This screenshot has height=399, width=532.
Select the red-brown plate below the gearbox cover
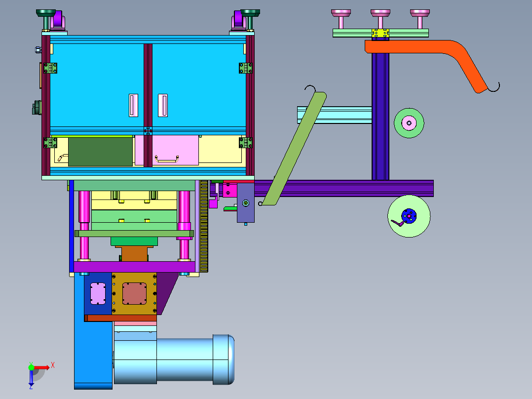[x=120, y=318]
